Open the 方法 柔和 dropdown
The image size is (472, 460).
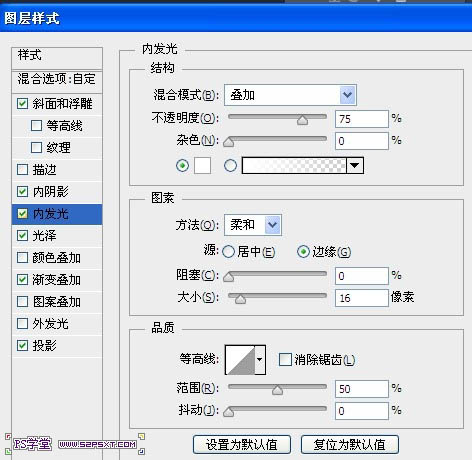253,225
